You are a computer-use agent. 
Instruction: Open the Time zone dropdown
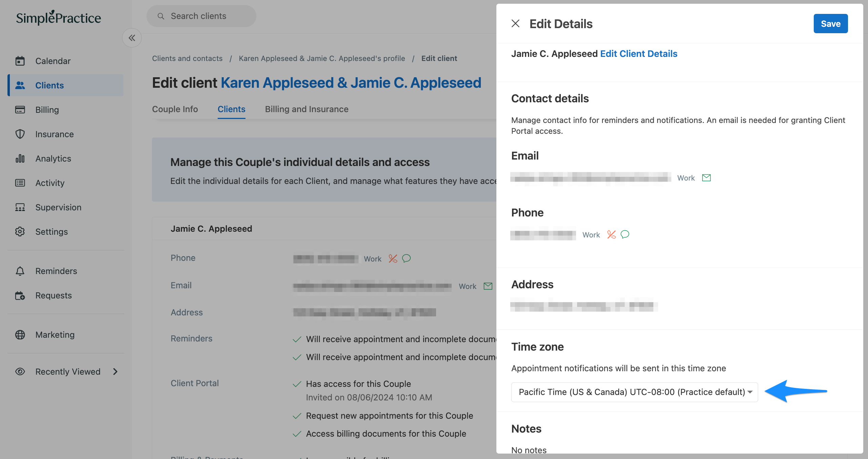pos(634,392)
